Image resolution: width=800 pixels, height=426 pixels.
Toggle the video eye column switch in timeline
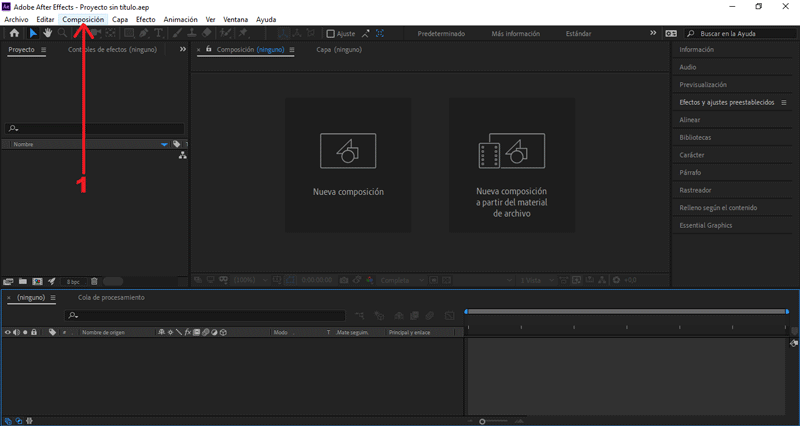7,332
